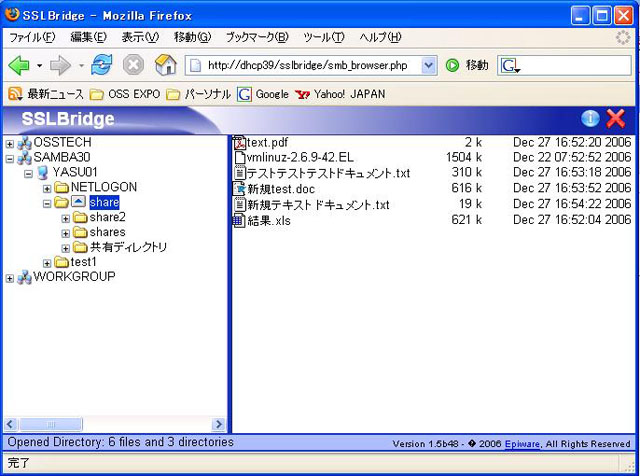
Task: Open the 移動(G) menu
Action: pos(192,38)
